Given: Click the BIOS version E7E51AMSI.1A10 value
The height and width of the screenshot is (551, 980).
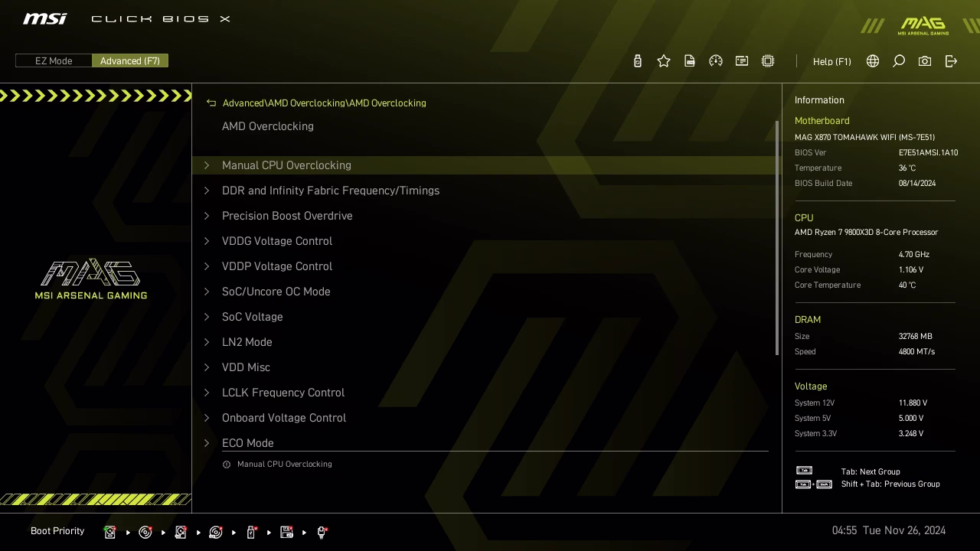Looking at the screenshot, I should pyautogui.click(x=928, y=153).
